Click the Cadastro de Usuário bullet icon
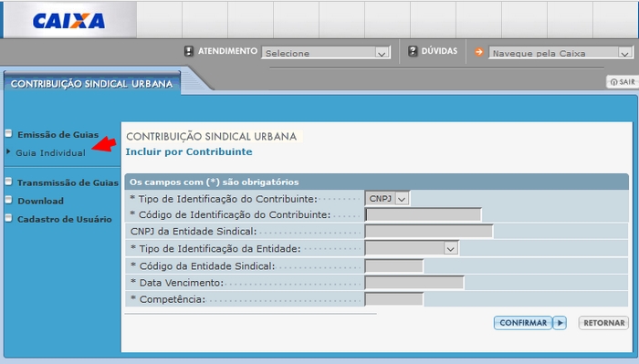 (x=8, y=218)
